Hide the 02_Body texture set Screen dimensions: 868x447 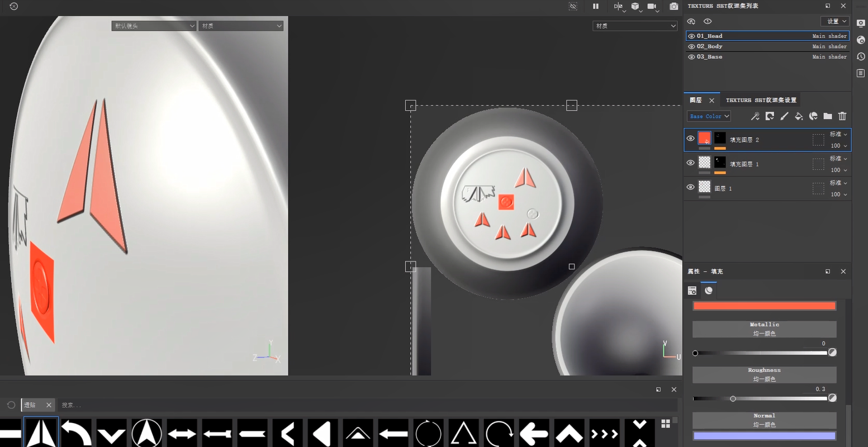click(691, 46)
